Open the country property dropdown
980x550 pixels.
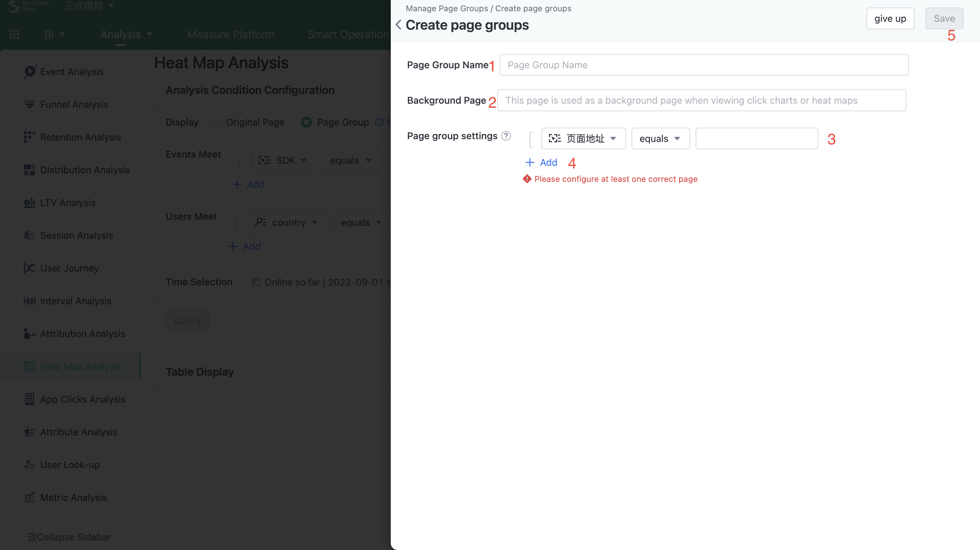[287, 222]
